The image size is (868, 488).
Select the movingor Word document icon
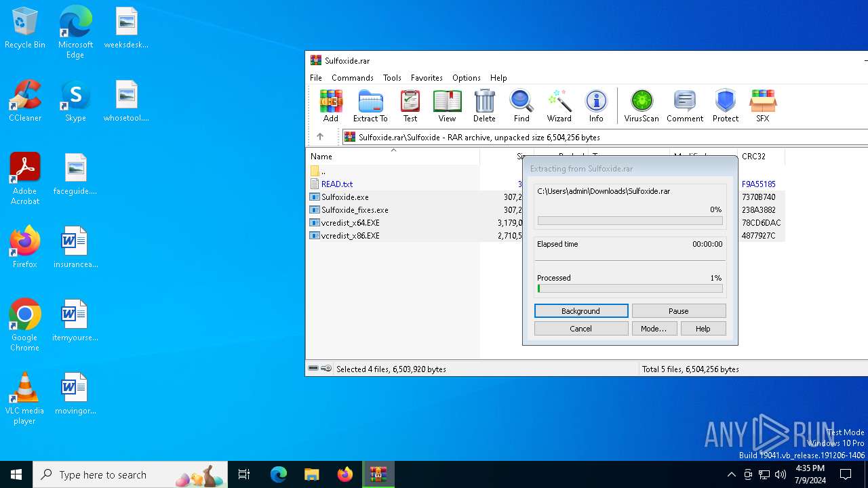[75, 394]
